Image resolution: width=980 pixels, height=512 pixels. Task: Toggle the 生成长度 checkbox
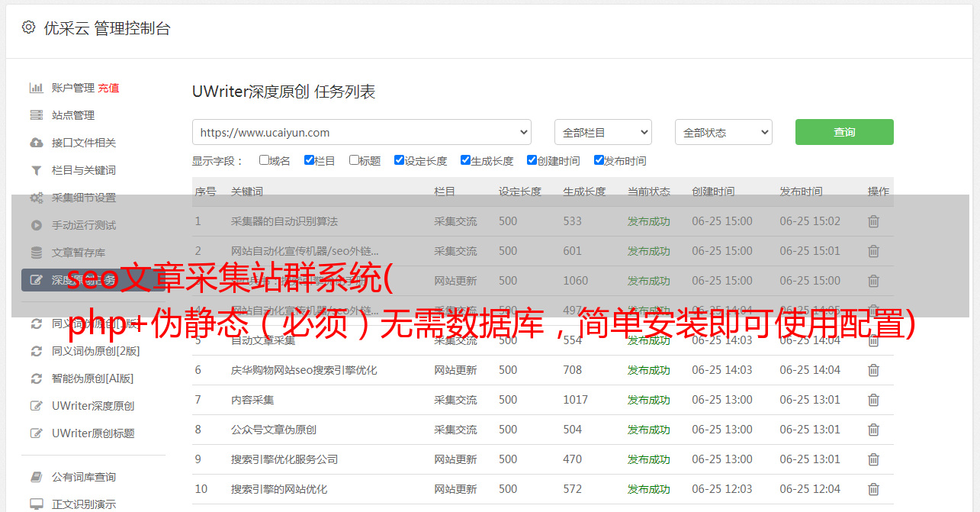click(465, 160)
